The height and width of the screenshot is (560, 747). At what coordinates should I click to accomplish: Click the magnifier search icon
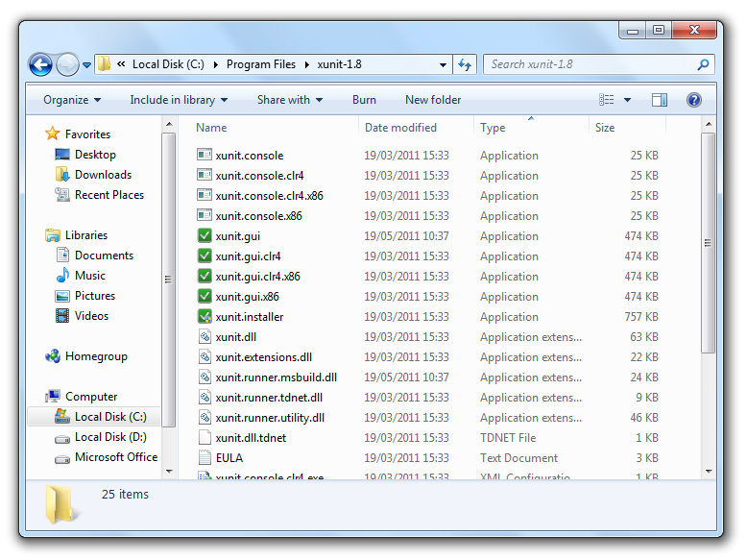[703, 64]
